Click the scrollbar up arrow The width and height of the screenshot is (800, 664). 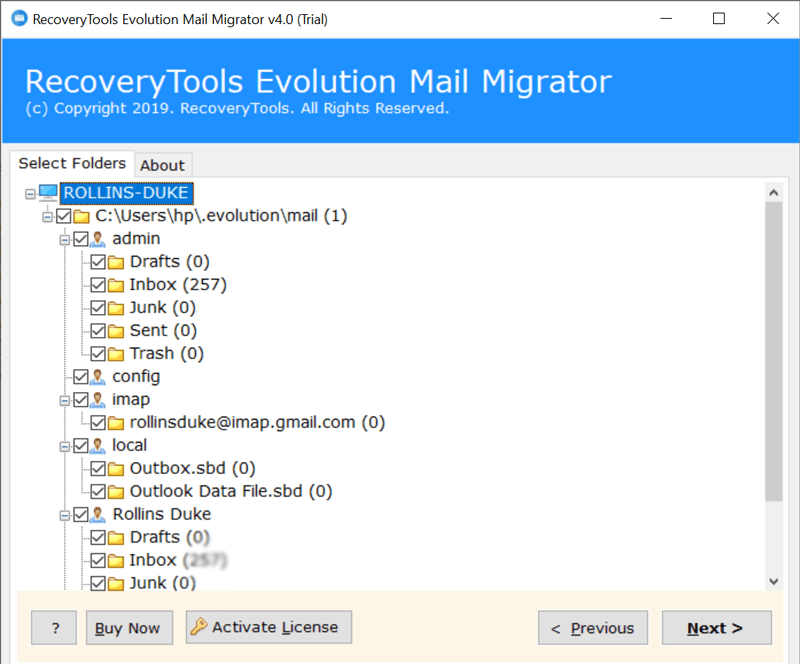point(773,192)
